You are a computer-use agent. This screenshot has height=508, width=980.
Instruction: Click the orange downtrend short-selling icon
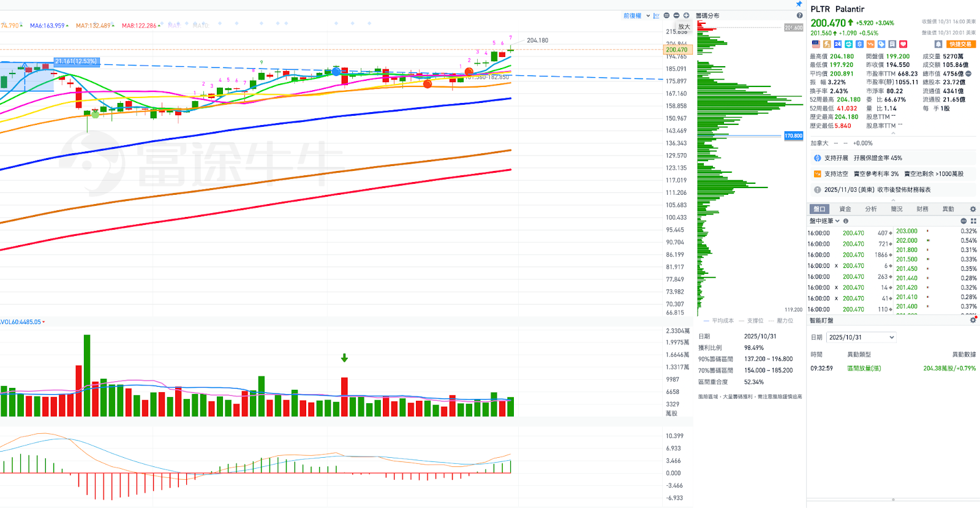(x=870, y=44)
